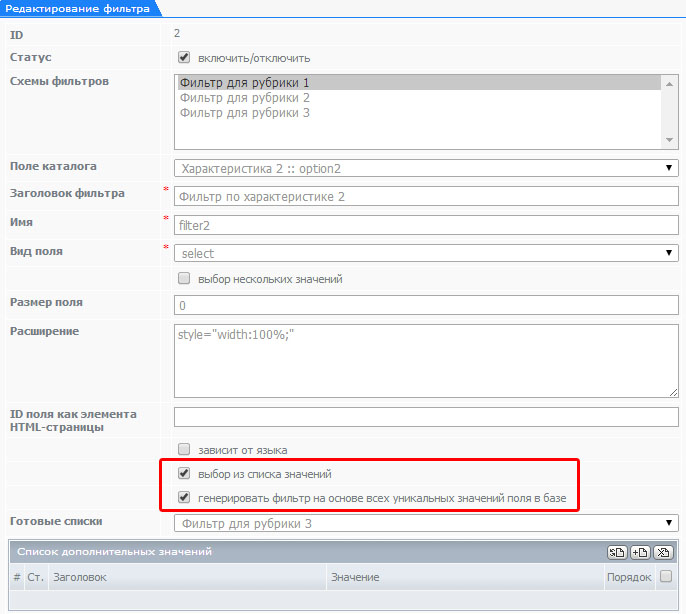Click the 'Заголовок фильтра' text field
The image size is (686, 614).
[426, 197]
